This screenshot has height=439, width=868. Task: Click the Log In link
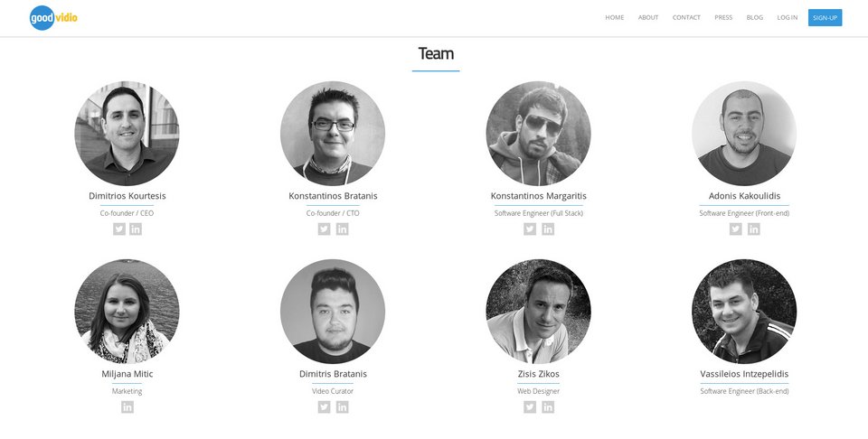pos(788,18)
